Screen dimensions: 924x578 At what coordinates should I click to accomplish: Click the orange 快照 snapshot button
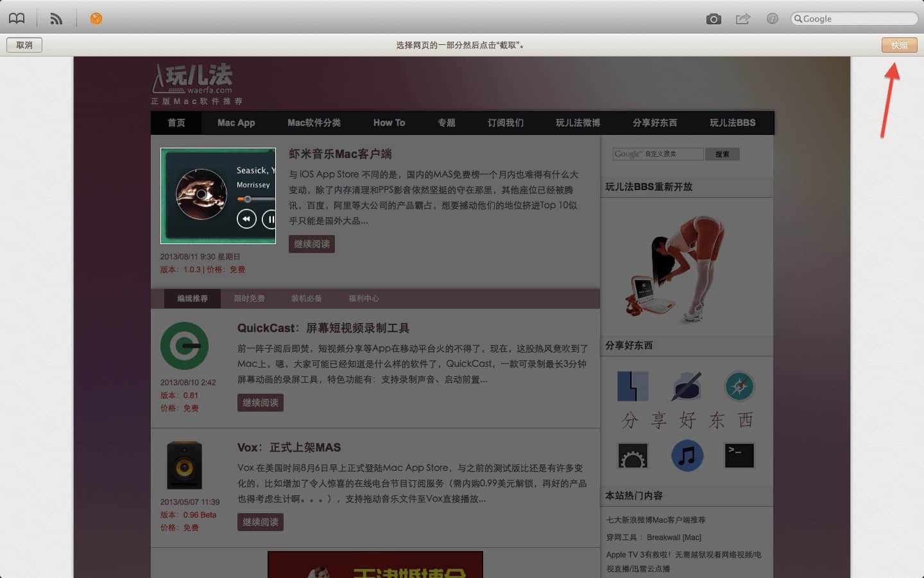(x=899, y=45)
